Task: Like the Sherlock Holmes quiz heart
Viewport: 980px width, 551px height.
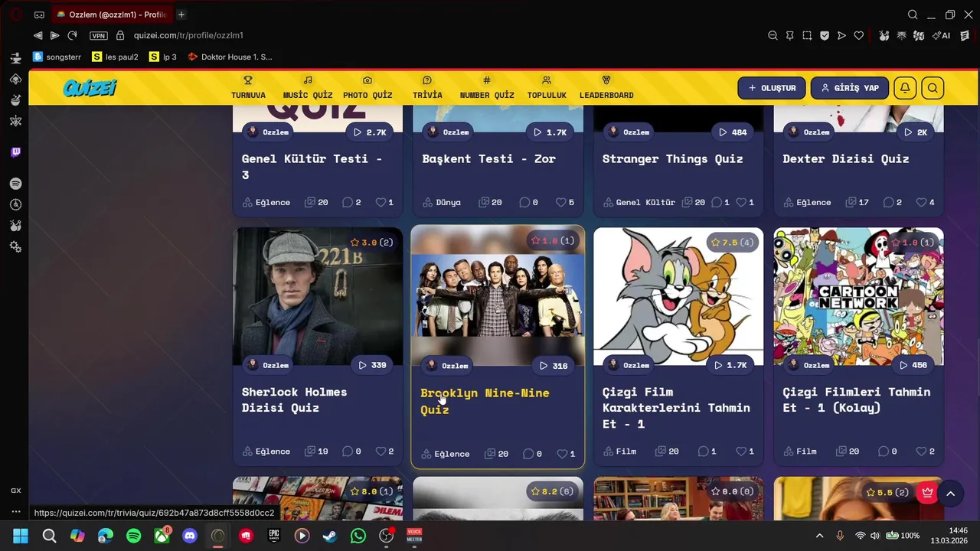Action: pos(381,452)
